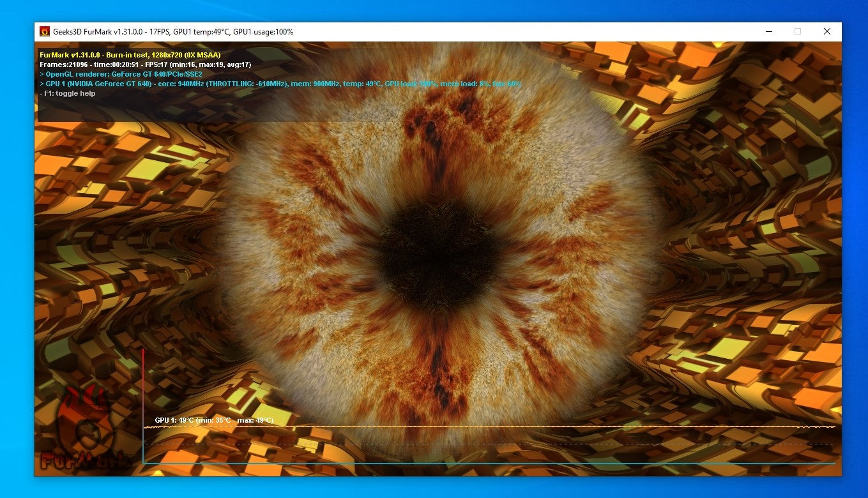868x498 pixels.
Task: Click the 'GPU 1: 49°C' temperature label
Action: click(x=172, y=420)
